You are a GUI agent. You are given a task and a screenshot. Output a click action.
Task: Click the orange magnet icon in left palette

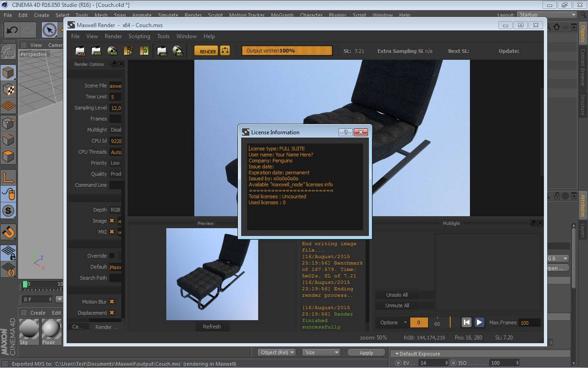click(8, 231)
